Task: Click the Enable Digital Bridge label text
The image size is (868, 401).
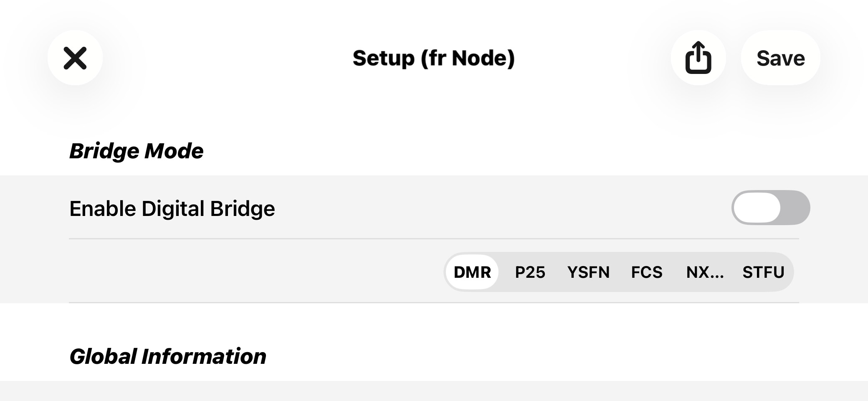Action: [172, 208]
